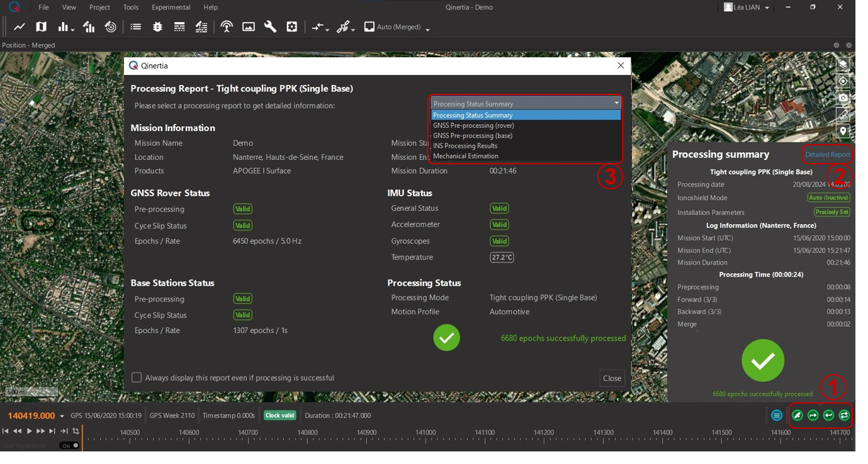Image resolution: width=868 pixels, height=464 pixels.
Task: Close the Qinertia report dialog with X
Action: point(621,65)
